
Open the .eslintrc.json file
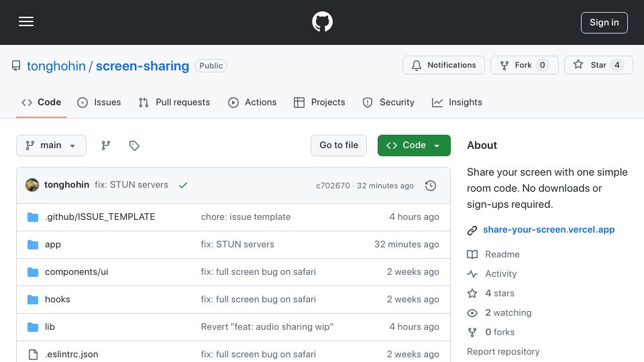[72, 354]
